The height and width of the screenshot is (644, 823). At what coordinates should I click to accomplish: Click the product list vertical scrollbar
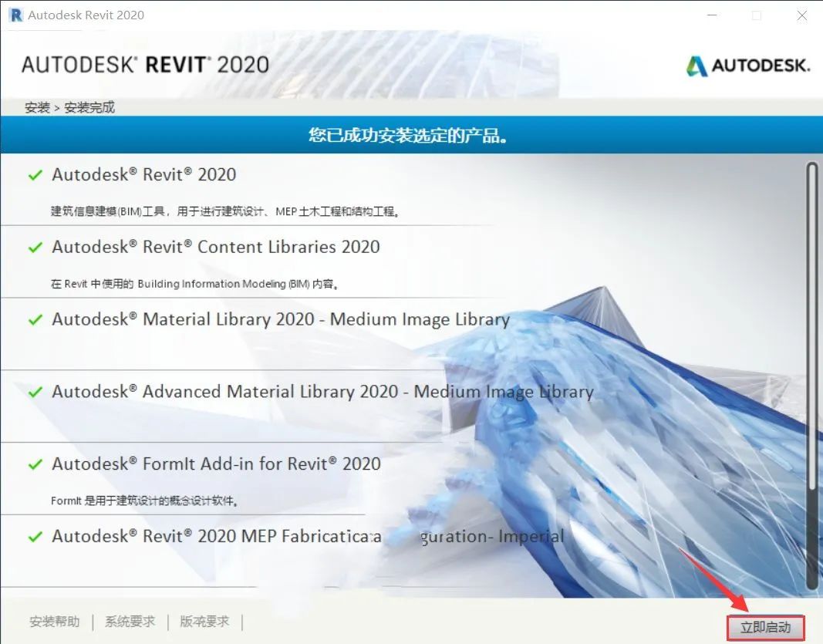[812, 376]
